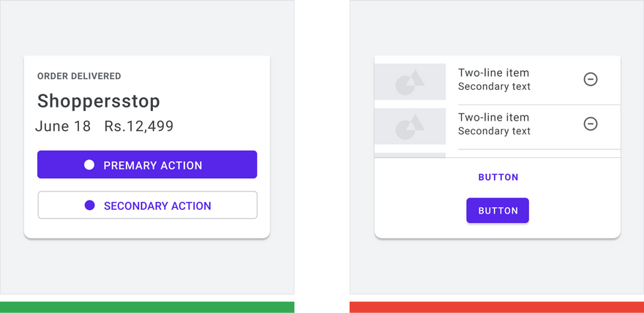Click the June 18 date text
The height and width of the screenshot is (313, 644).
click(x=63, y=126)
